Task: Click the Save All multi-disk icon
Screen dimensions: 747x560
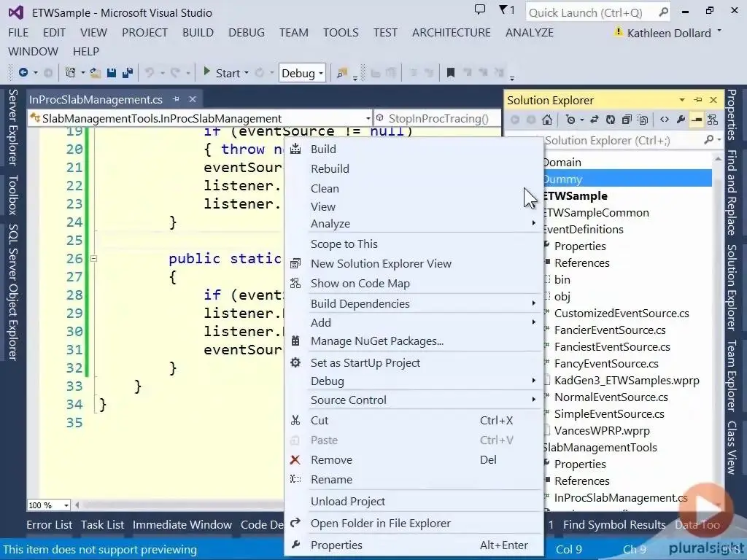Action: click(x=127, y=73)
